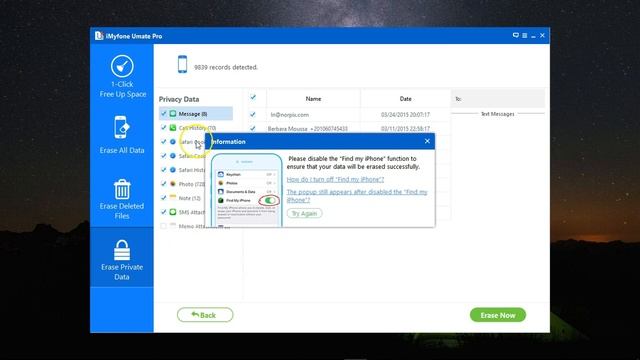Click the Safari History compass icon
This screenshot has height=360, width=640.
coord(173,170)
